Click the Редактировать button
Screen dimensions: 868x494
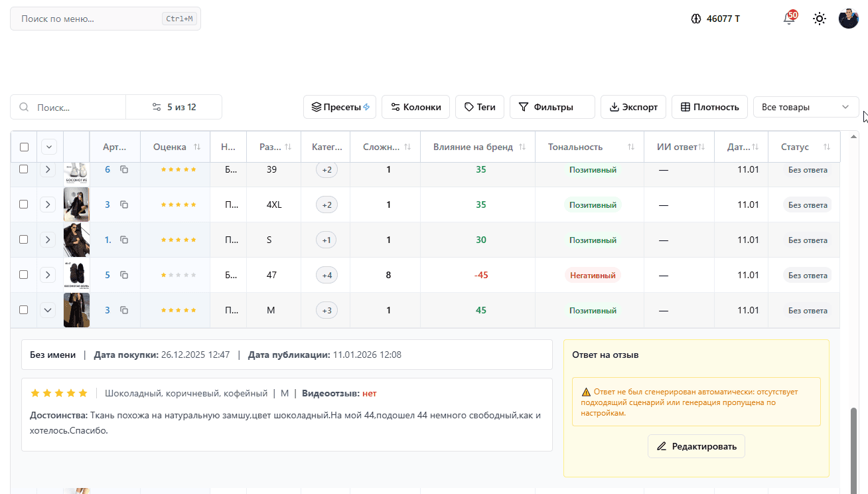696,446
